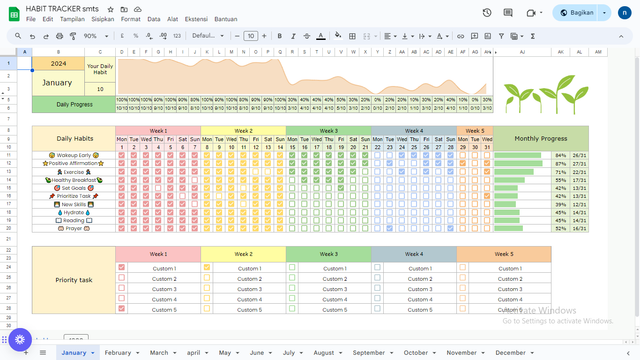Open the Ekstensi menu

pos(196,19)
